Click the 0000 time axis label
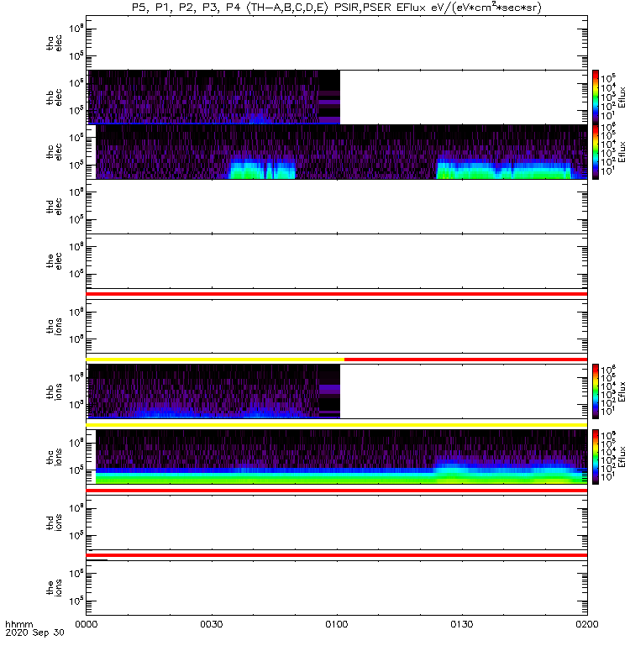 (87, 624)
